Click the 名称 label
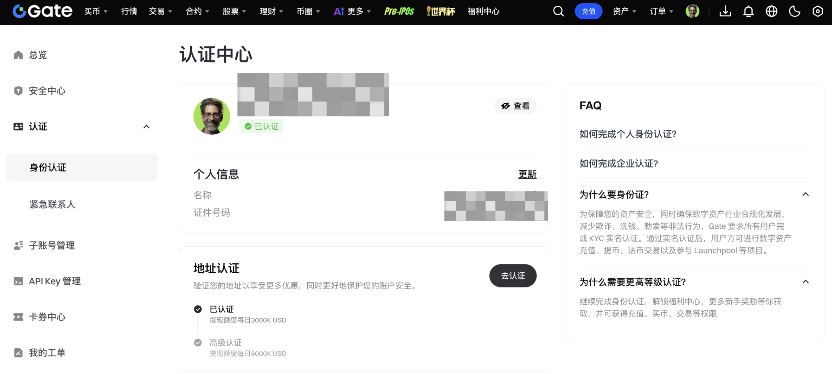832x374 pixels. click(203, 195)
